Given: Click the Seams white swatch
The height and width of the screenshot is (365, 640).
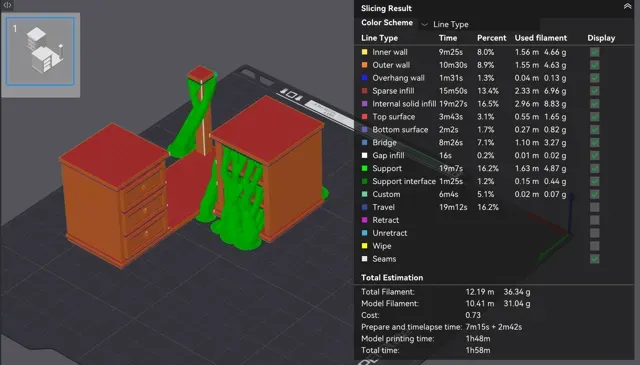Looking at the screenshot, I should [x=364, y=259].
